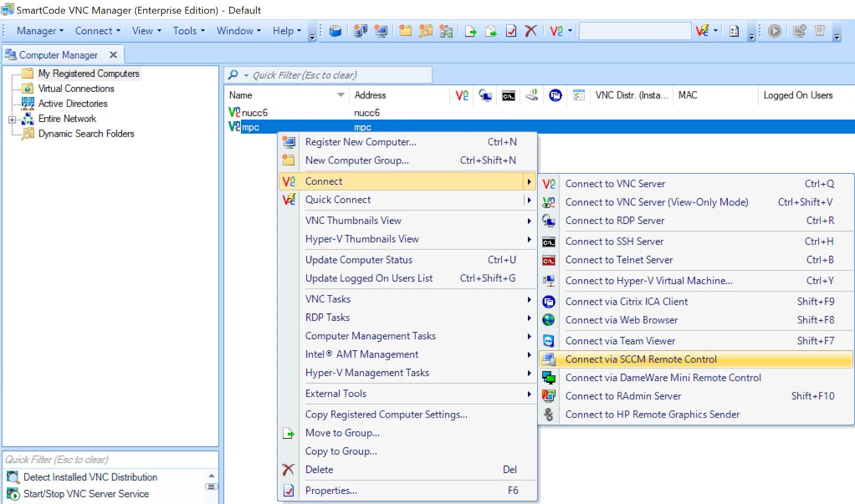Image resolution: width=855 pixels, height=504 pixels.
Task: Sort by the Address column header
Action: coord(399,95)
